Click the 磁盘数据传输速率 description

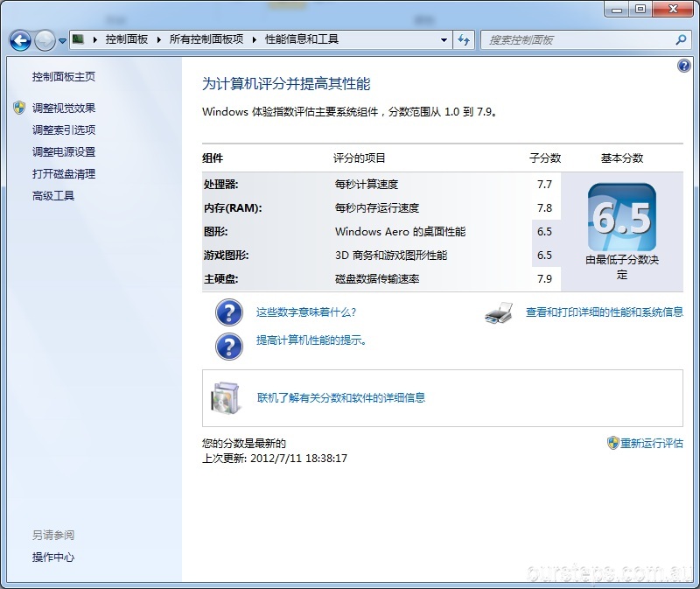click(x=377, y=278)
